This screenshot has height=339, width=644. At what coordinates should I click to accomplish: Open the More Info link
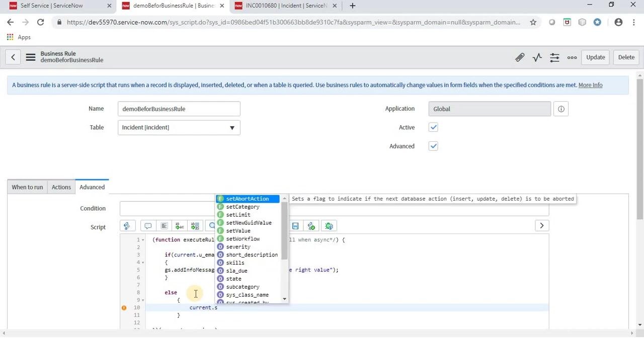click(x=590, y=85)
